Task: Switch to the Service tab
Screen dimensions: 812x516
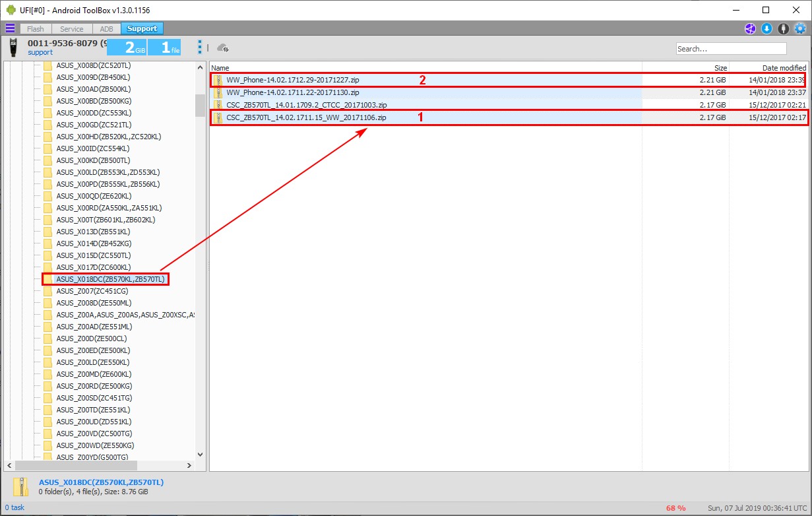Action: pyautogui.click(x=72, y=28)
